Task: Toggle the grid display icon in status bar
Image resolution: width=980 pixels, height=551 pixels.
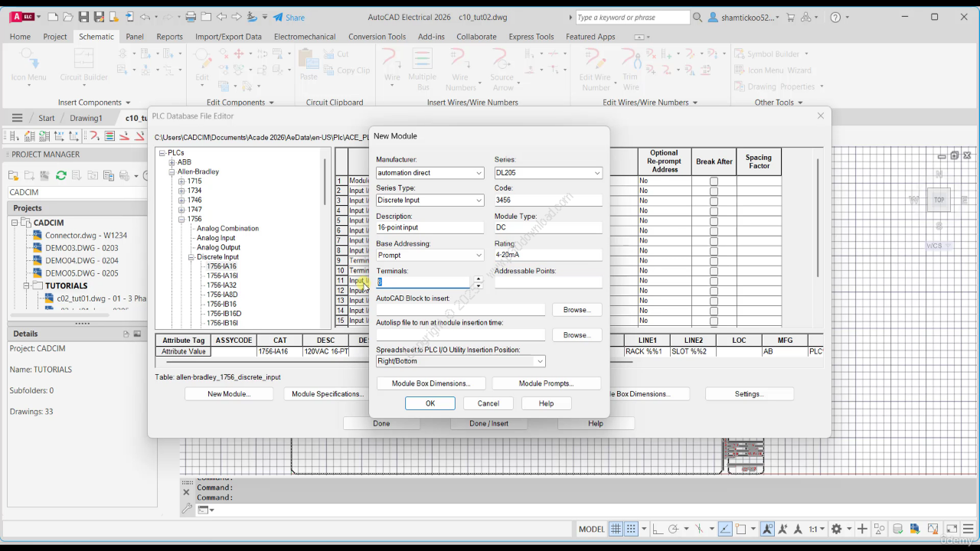Action: pyautogui.click(x=615, y=529)
